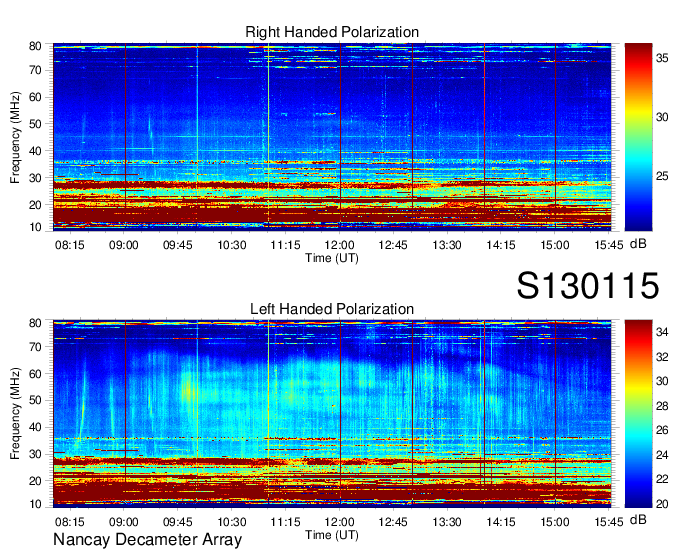This screenshot has width=680, height=552.
Task: Click the "14:15" time tick of Right Handed plot
Action: click(x=501, y=245)
